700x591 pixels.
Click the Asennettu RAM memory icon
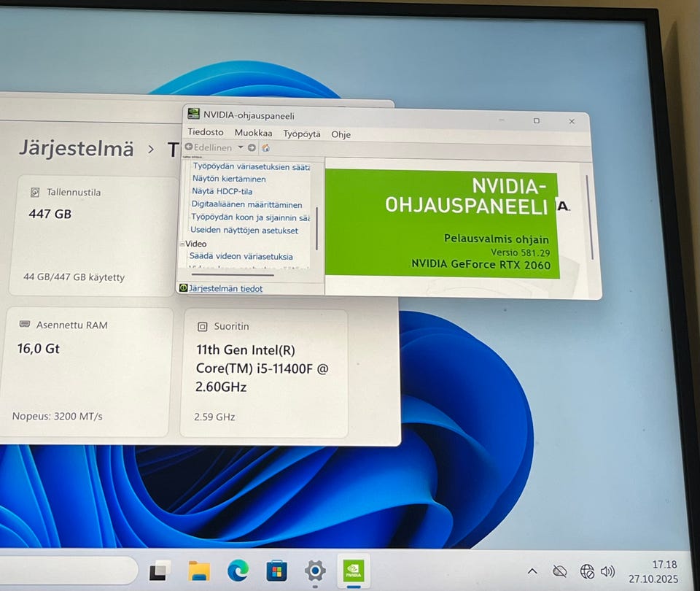(25, 324)
